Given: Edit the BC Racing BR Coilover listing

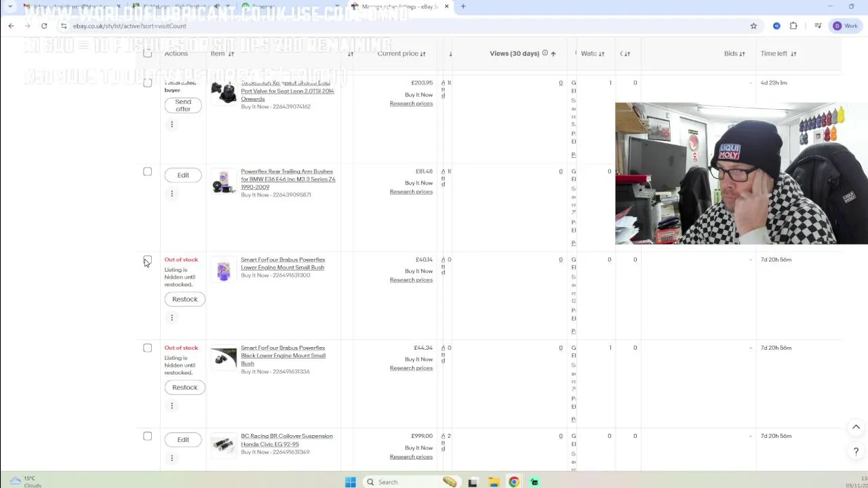Looking at the screenshot, I should [x=183, y=439].
